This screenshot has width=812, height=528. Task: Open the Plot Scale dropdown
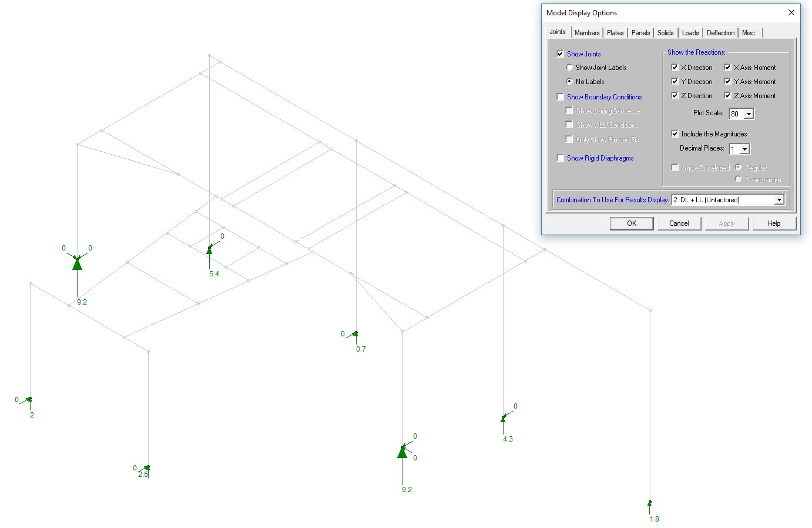pyautogui.click(x=749, y=114)
